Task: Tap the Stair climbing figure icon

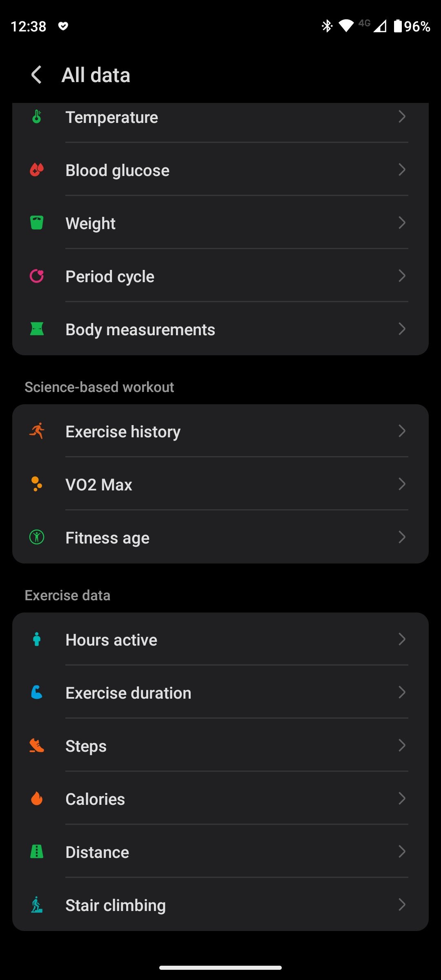Action: pyautogui.click(x=37, y=905)
